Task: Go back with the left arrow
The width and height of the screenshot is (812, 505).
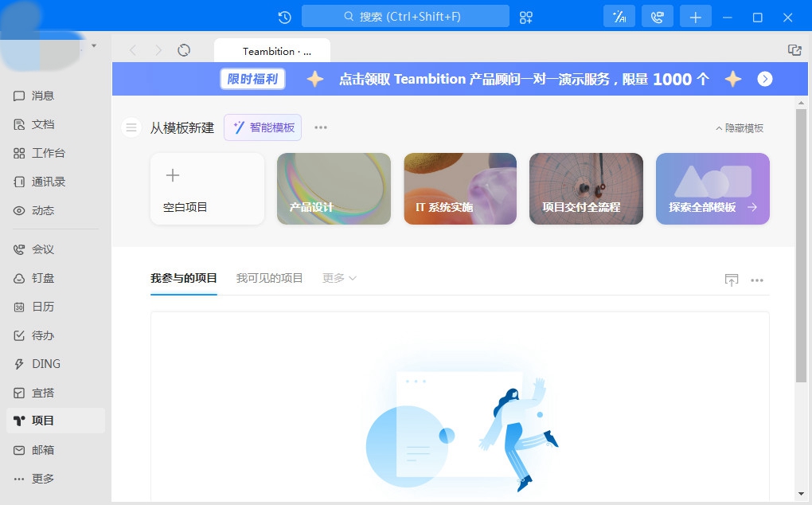Action: (x=133, y=50)
